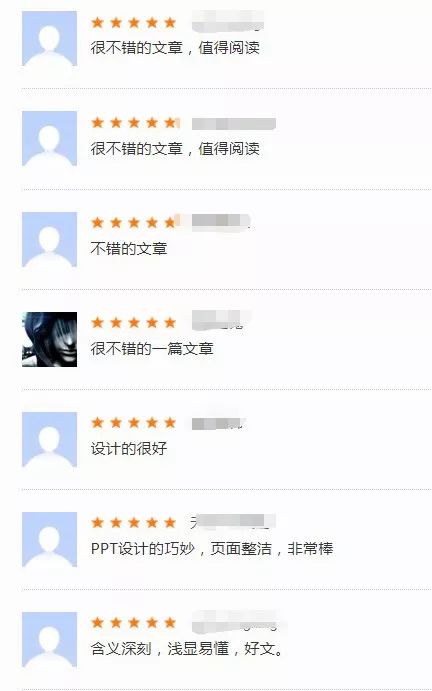This screenshot has width=432, height=691.
Task: Click the comment '含义深刻，浅显易懂，好文。'
Action: point(187,649)
